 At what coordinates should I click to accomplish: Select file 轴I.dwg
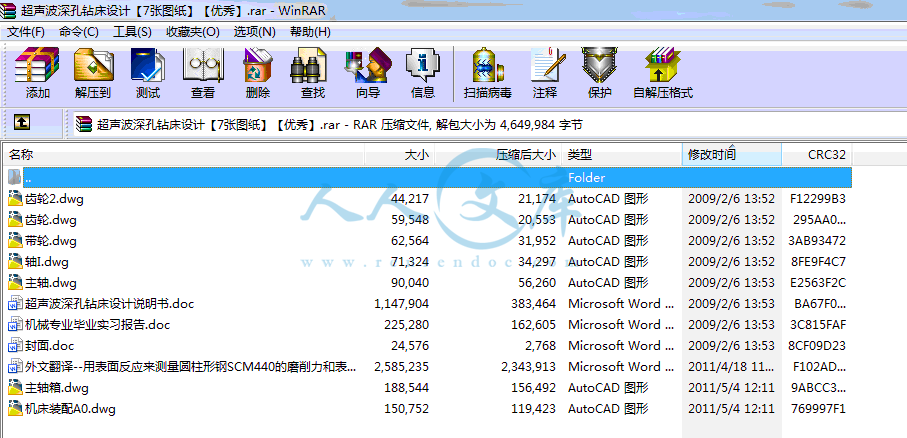47,262
